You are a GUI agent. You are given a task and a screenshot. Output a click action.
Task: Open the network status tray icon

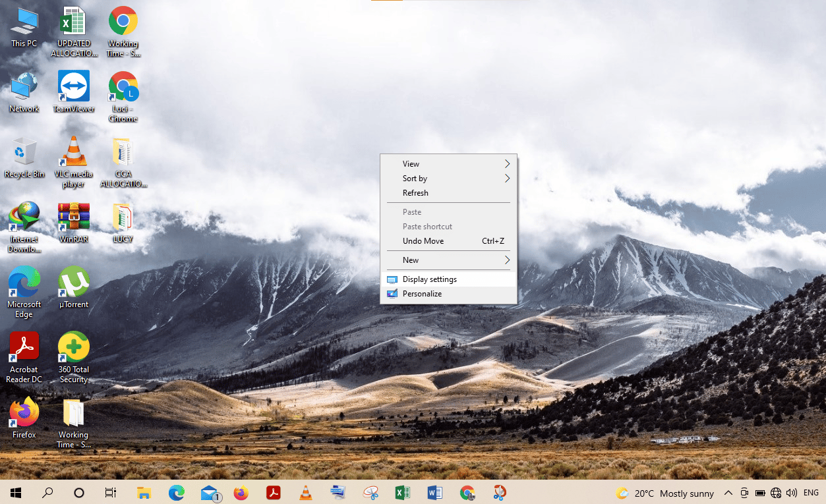point(776,493)
